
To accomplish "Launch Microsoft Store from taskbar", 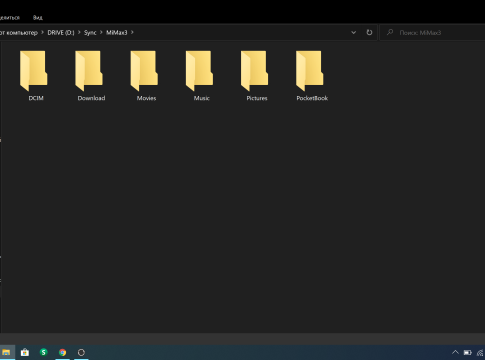I will click(x=25, y=352).
